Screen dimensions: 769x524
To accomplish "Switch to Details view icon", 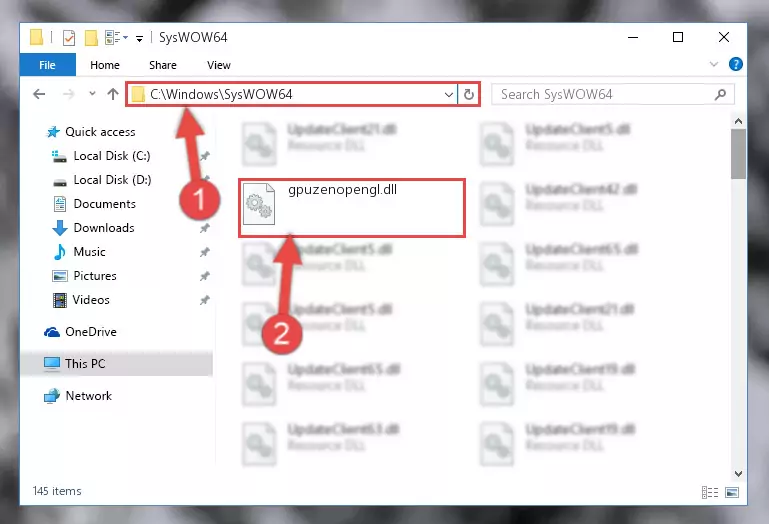I will tap(710, 492).
